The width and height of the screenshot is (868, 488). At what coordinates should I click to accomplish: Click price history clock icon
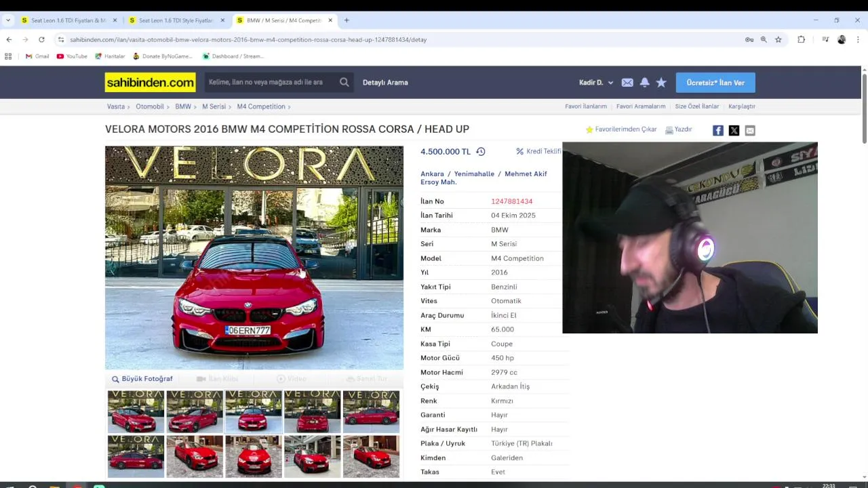click(x=481, y=152)
